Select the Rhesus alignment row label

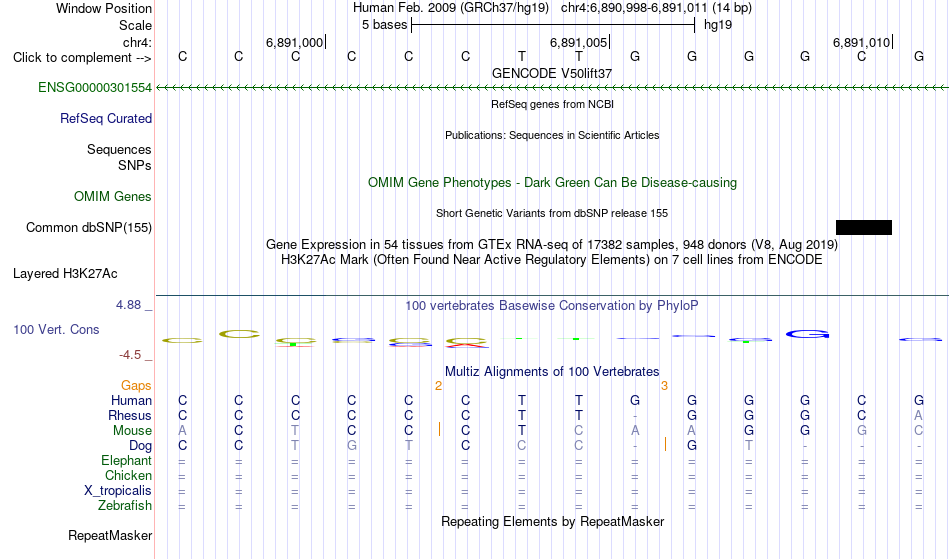130,415
